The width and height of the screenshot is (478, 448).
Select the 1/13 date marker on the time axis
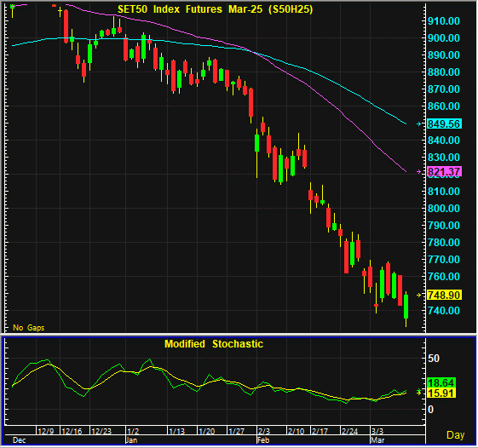point(177,431)
